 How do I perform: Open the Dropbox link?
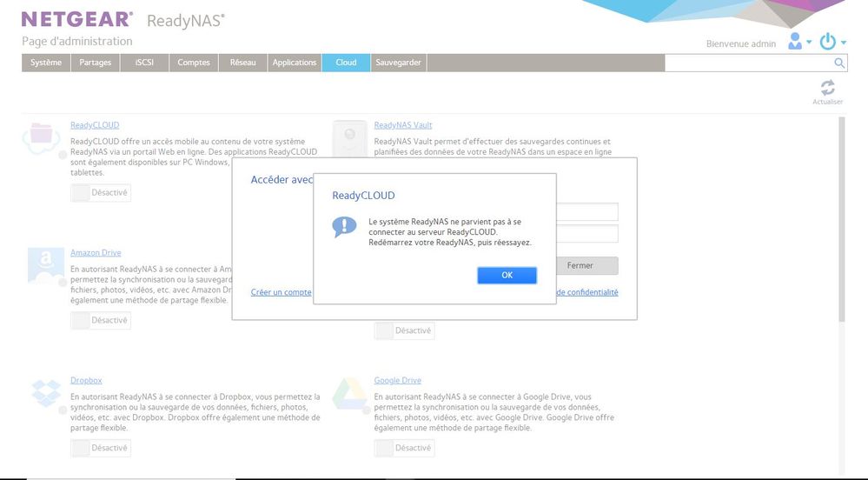pyautogui.click(x=86, y=380)
